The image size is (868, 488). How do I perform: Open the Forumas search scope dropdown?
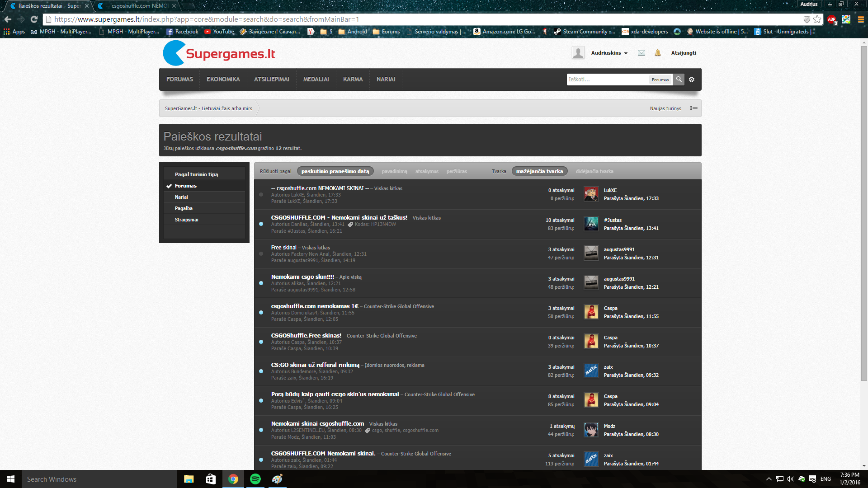point(660,80)
